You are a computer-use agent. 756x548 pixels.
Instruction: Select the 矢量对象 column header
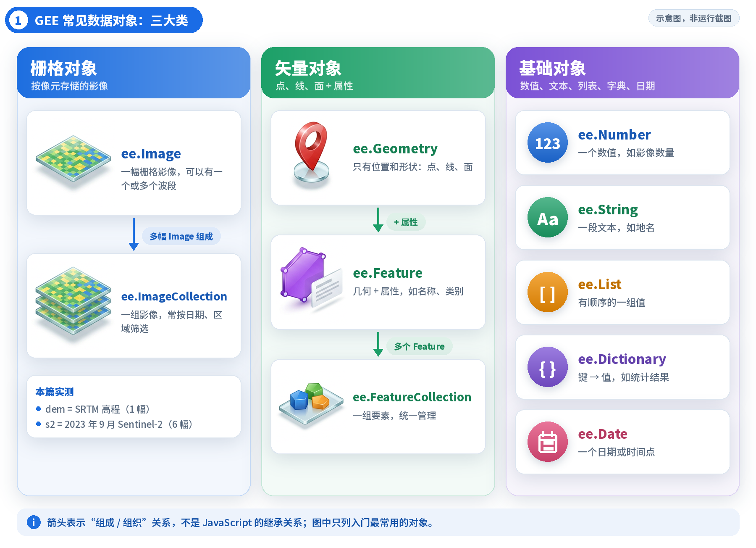[x=378, y=73]
